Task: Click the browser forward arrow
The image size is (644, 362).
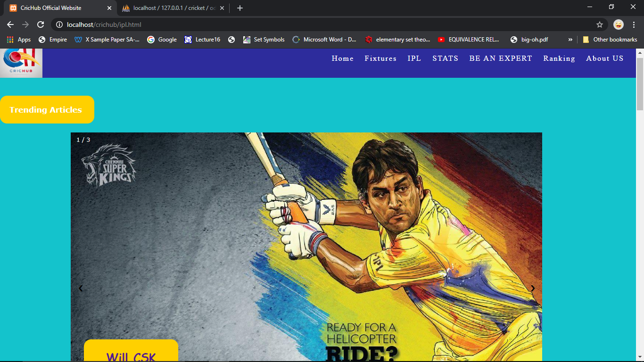Action: (25, 25)
